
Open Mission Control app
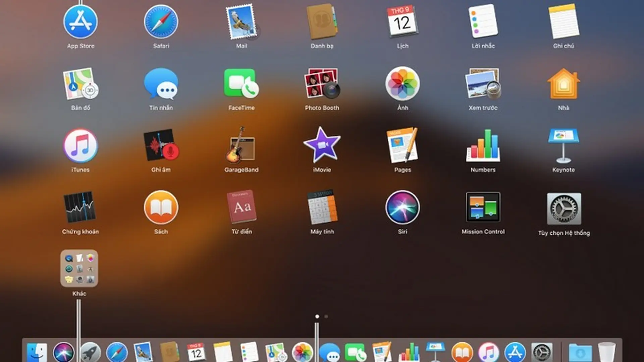click(x=483, y=207)
